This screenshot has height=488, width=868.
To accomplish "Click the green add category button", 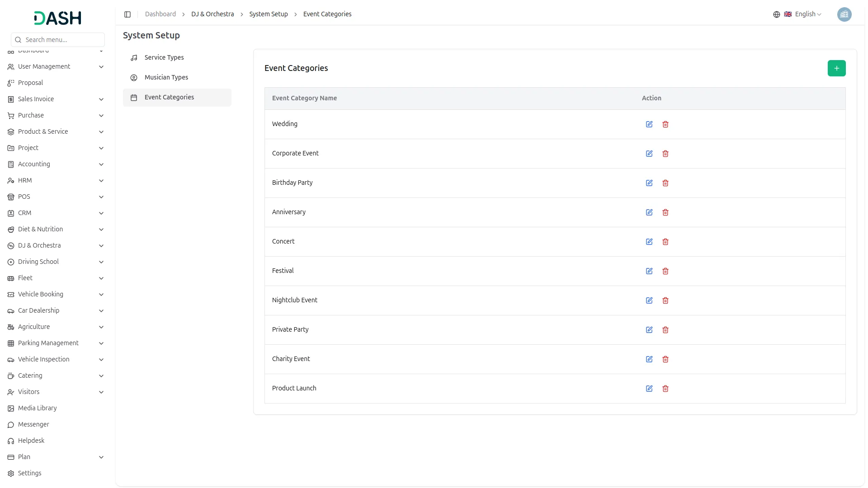I will (836, 68).
